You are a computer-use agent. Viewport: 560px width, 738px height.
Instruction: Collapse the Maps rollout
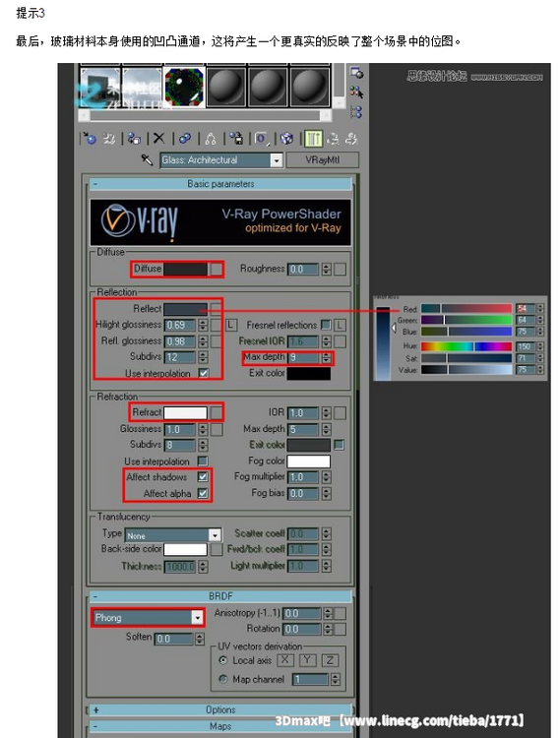(220, 727)
